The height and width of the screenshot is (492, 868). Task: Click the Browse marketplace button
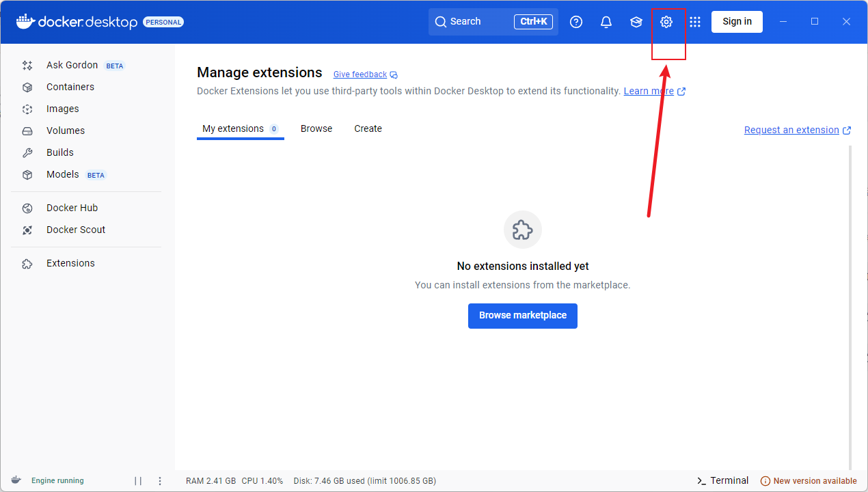523,316
